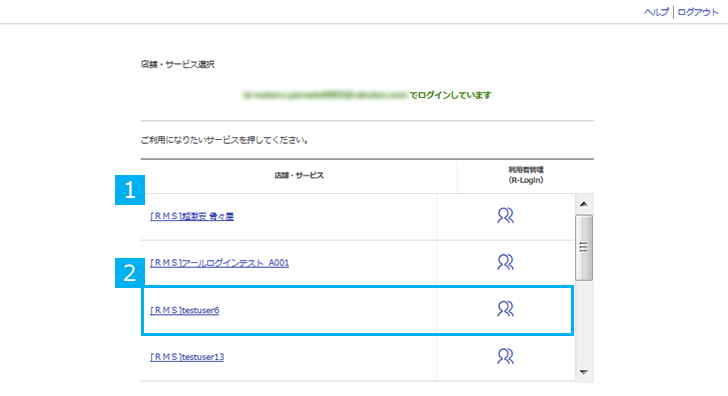Click the scrollbar down arrow
Viewport: 728px width, 396px height.
pyautogui.click(x=584, y=372)
